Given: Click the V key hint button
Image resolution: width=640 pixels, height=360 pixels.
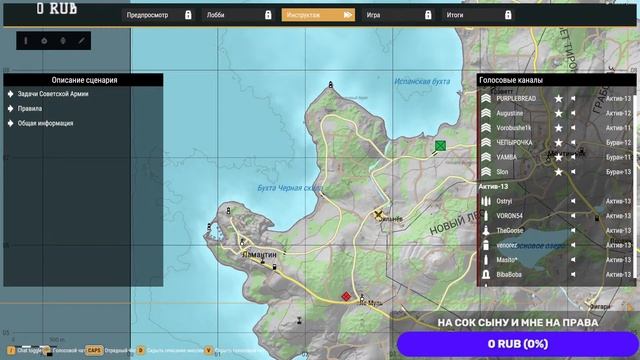Looking at the screenshot, I should 209,350.
